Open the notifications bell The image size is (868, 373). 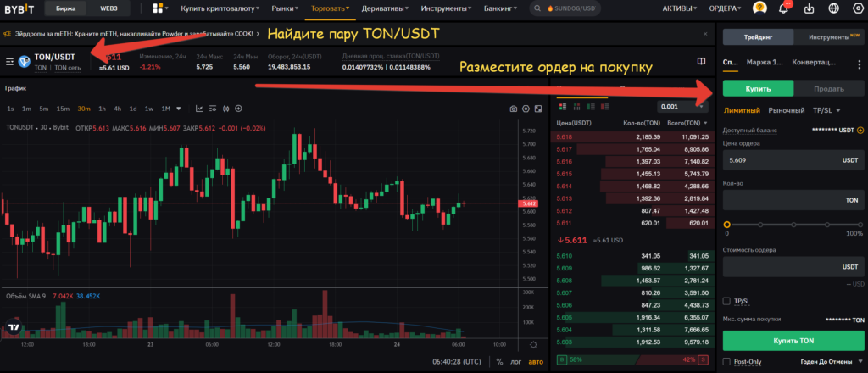783,8
